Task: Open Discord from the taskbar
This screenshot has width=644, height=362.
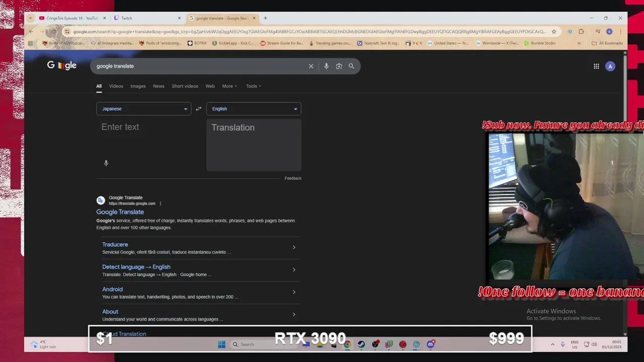Action: click(431, 344)
